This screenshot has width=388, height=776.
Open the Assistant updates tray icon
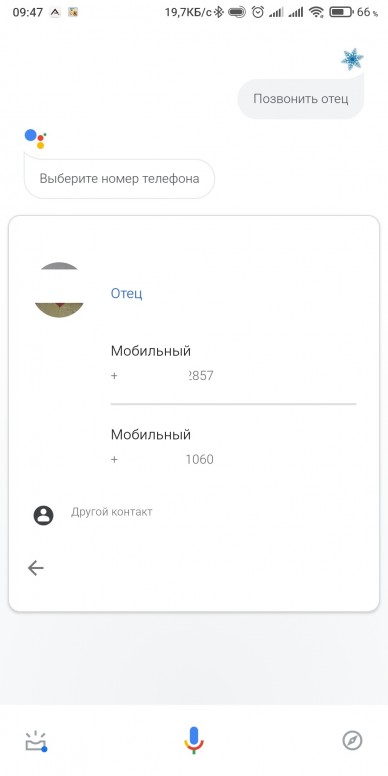point(36,741)
